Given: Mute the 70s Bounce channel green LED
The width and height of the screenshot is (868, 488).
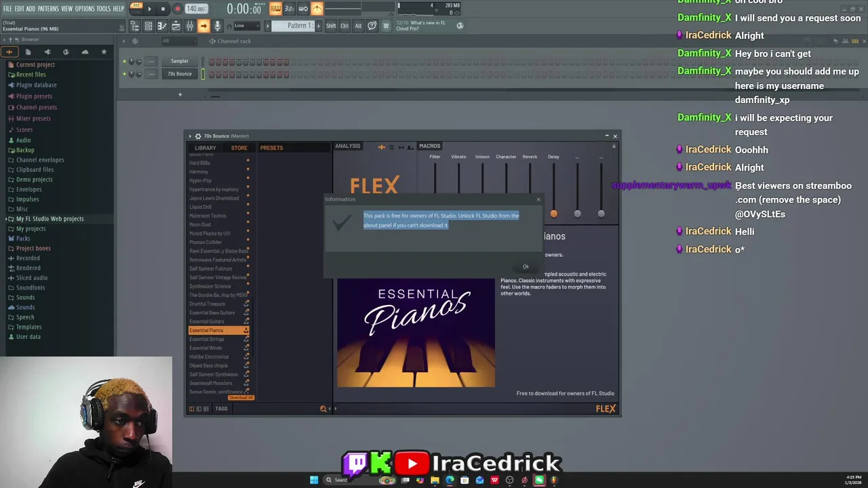Looking at the screenshot, I should click(x=124, y=74).
